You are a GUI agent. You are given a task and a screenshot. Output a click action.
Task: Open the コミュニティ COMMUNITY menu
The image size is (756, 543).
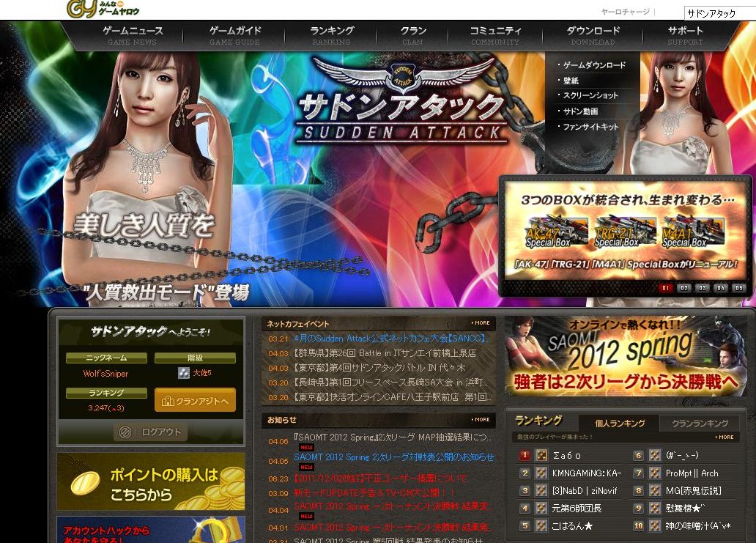coord(495,36)
